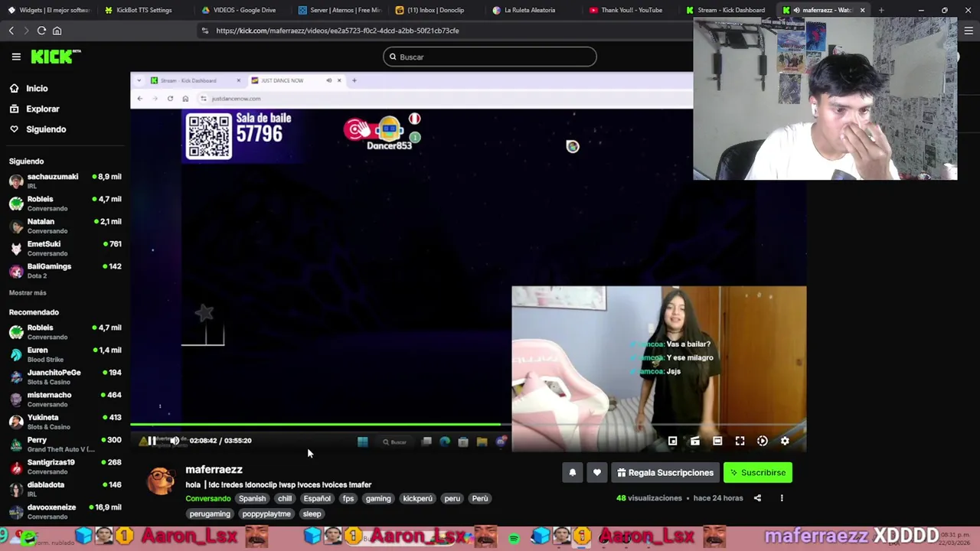
Task: Click the fps tag
Action: point(348,498)
